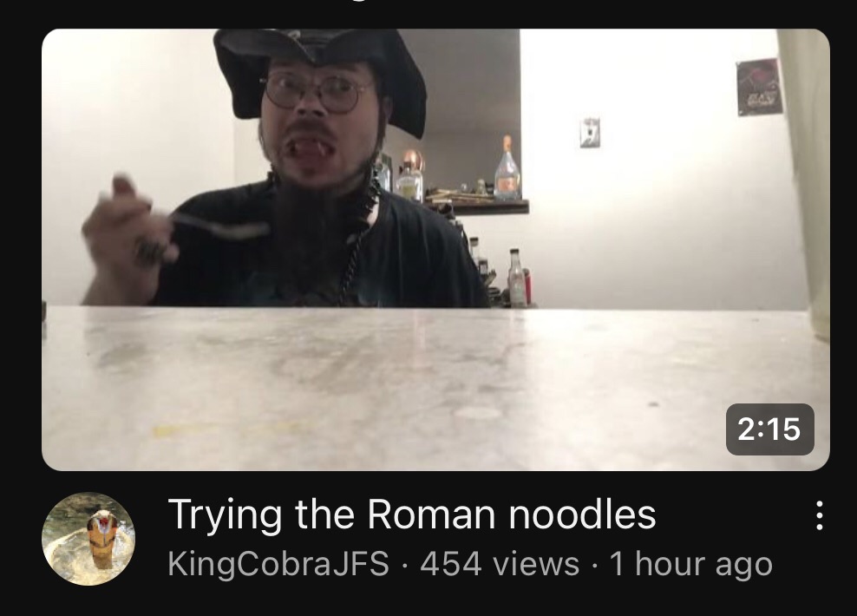Visit the KingCobraJFS channel name link

[278, 563]
